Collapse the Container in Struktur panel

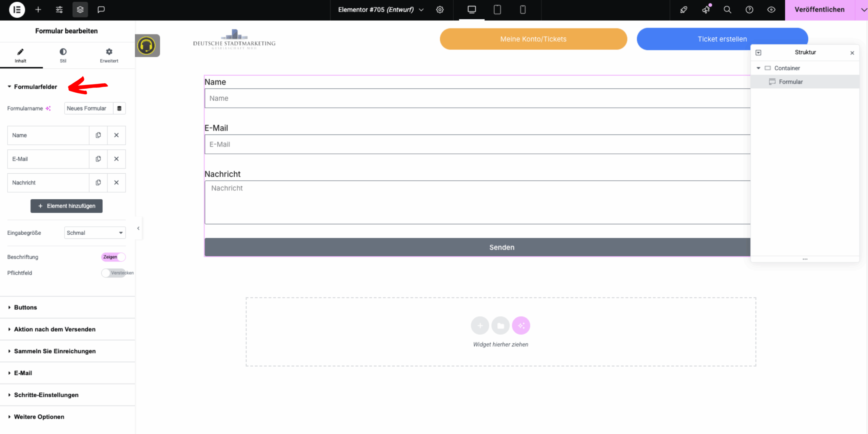(x=758, y=68)
